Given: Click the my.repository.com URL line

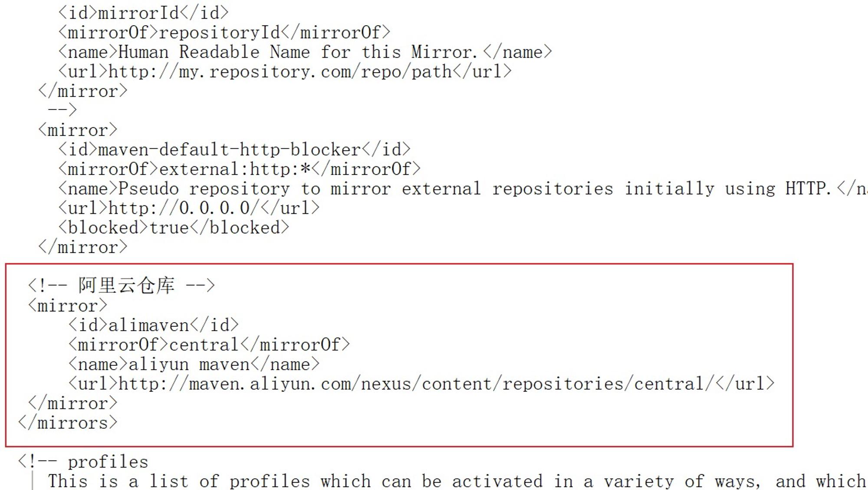Looking at the screenshot, I should click(x=285, y=72).
